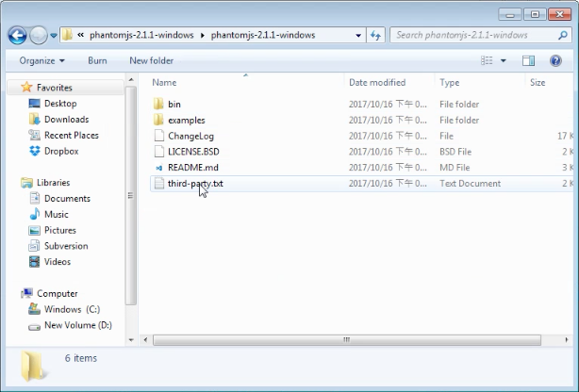Open Windows (C:) drive
579x392 pixels.
point(72,309)
